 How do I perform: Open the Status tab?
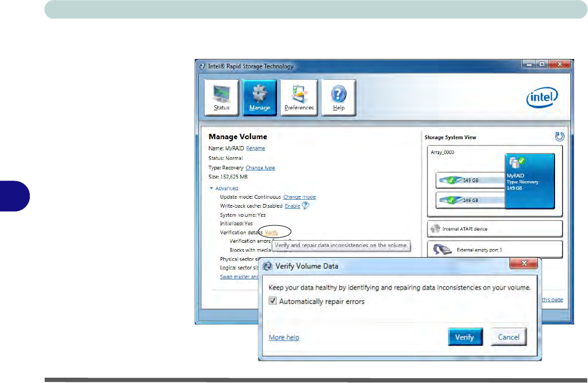click(x=221, y=97)
